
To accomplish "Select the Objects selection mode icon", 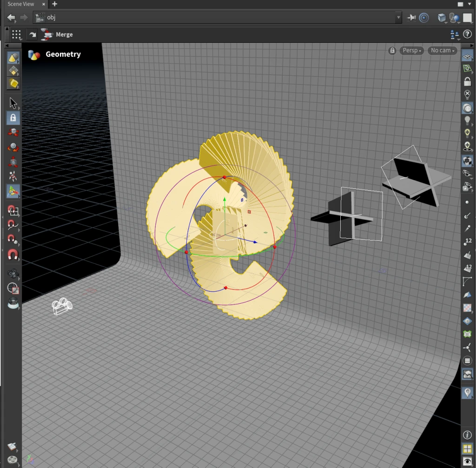I will coord(13,58).
